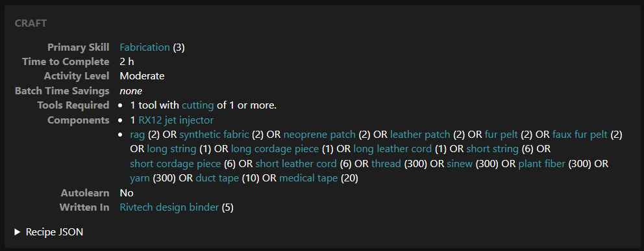The height and width of the screenshot is (251, 644).
Task: Open the neoprene patch link
Action: [319, 135]
